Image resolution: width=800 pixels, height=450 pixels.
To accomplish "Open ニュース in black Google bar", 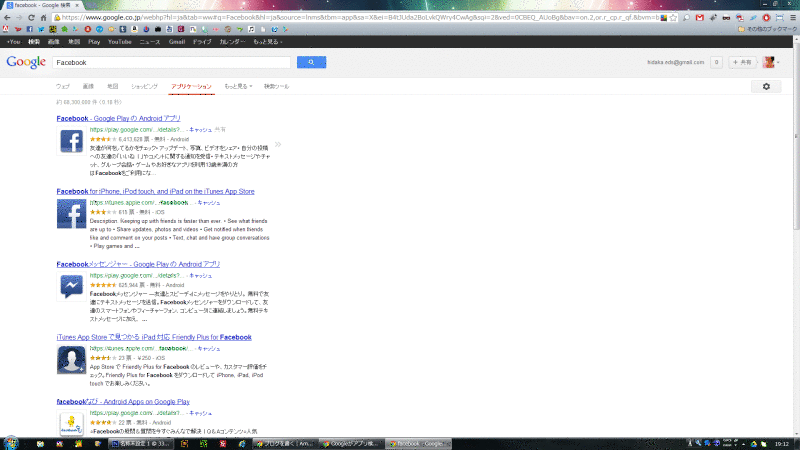I will point(150,42).
